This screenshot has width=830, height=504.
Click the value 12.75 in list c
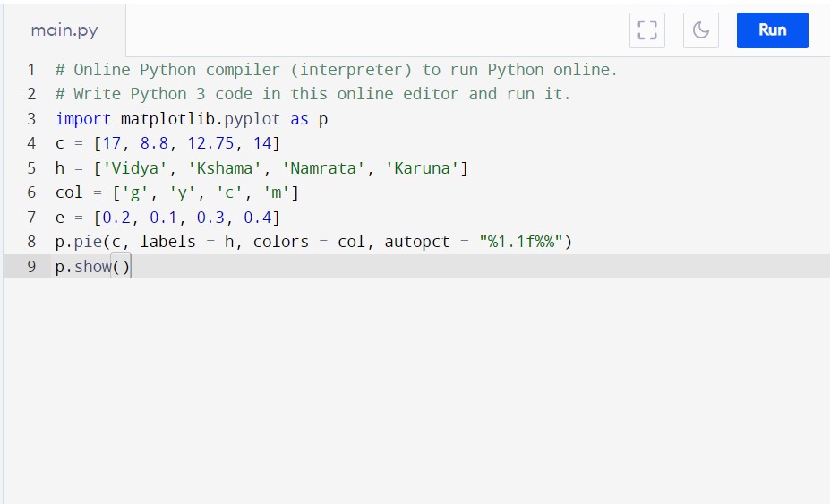(x=210, y=143)
